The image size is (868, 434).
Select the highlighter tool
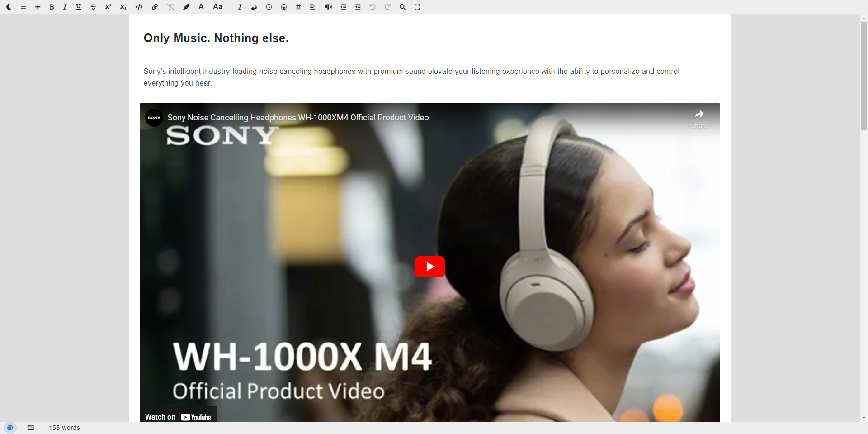pyautogui.click(x=186, y=7)
